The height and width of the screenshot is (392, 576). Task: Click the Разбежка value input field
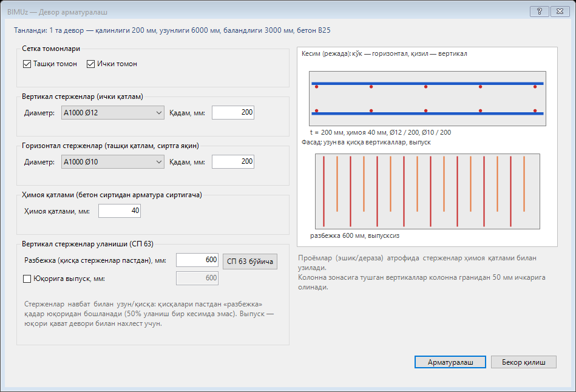click(197, 260)
